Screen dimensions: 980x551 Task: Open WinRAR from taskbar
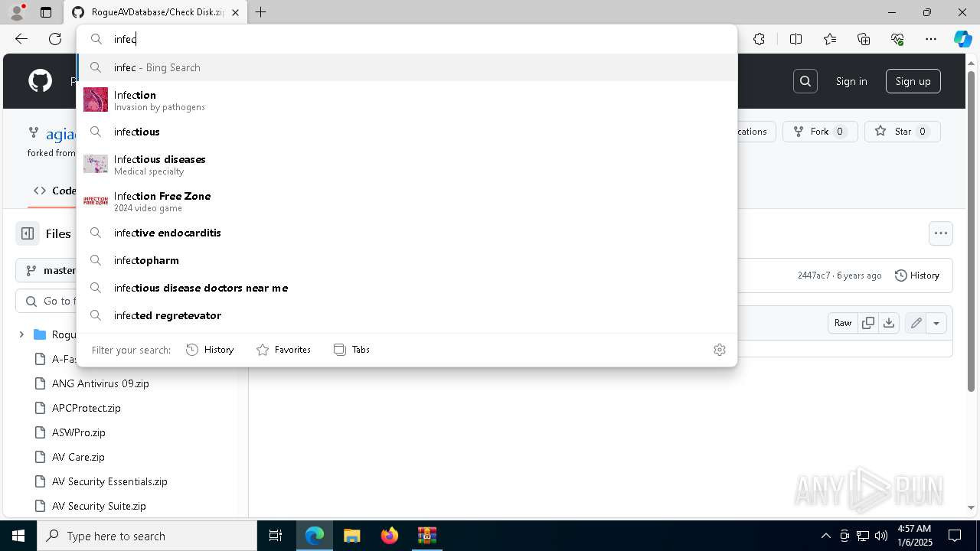point(426,536)
